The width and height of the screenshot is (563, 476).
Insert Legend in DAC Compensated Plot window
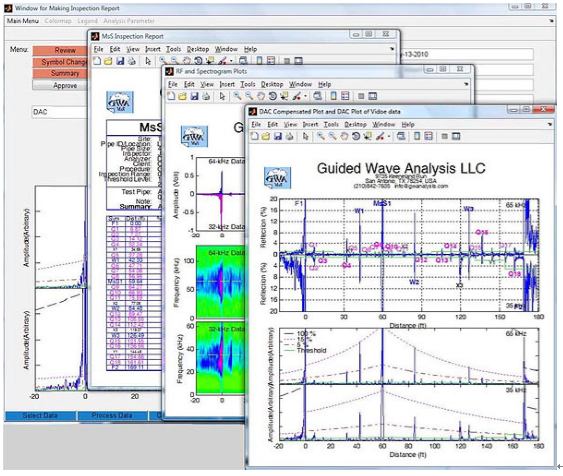428,136
